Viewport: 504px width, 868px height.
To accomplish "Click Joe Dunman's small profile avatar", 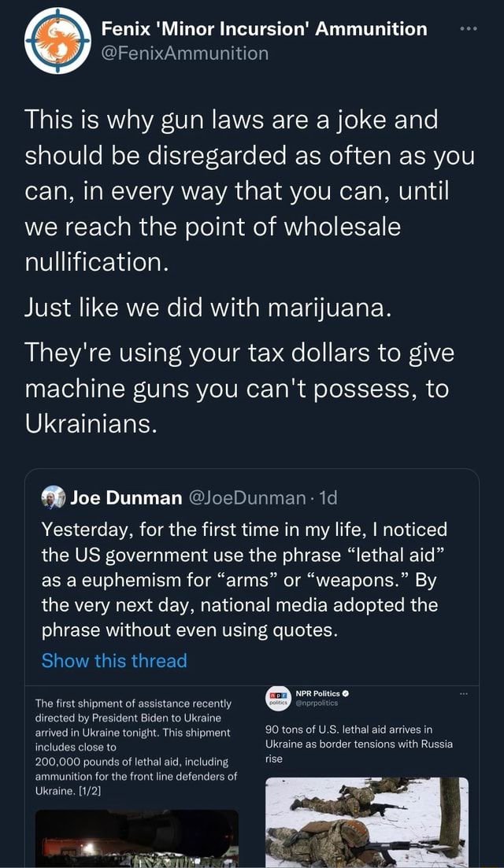I will (x=53, y=497).
